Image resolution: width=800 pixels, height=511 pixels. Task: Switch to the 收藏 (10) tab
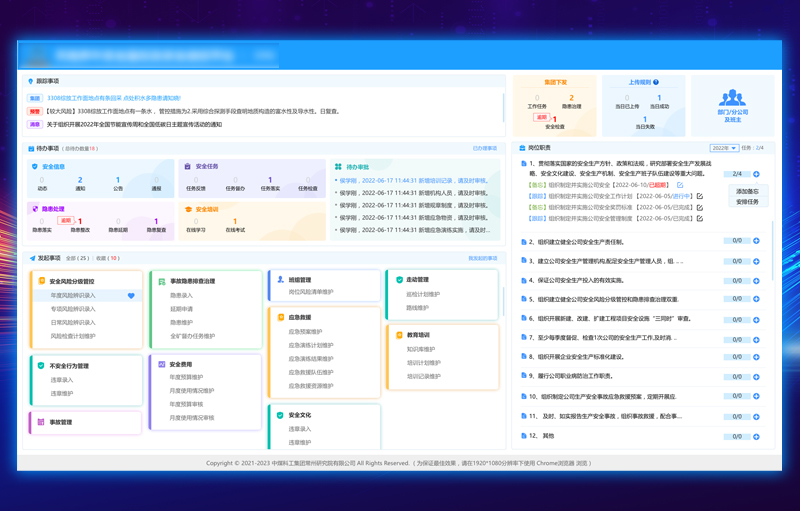(x=107, y=258)
